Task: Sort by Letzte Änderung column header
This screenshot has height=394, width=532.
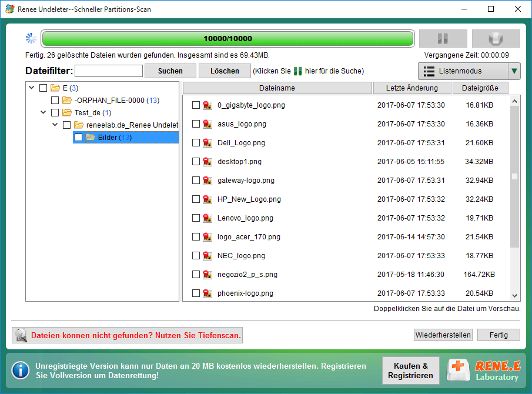Action: pos(412,88)
